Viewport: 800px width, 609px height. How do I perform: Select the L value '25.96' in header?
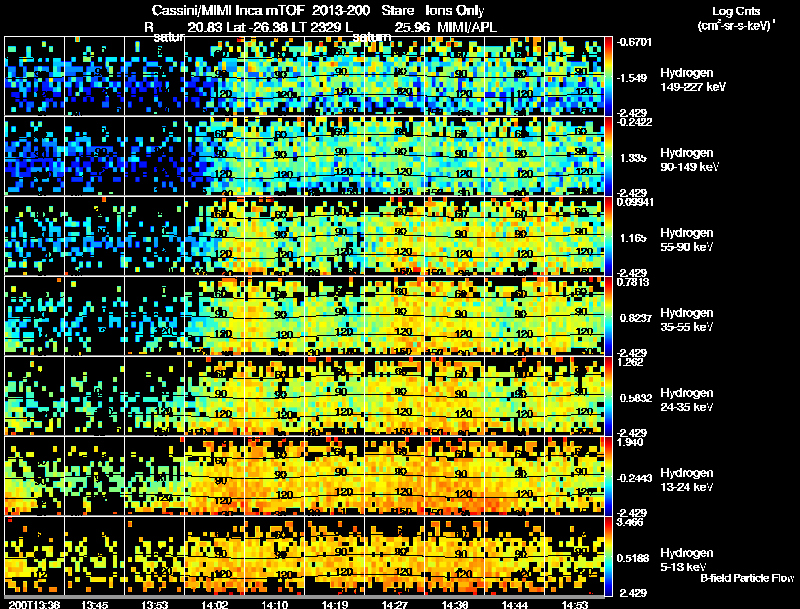412,27
